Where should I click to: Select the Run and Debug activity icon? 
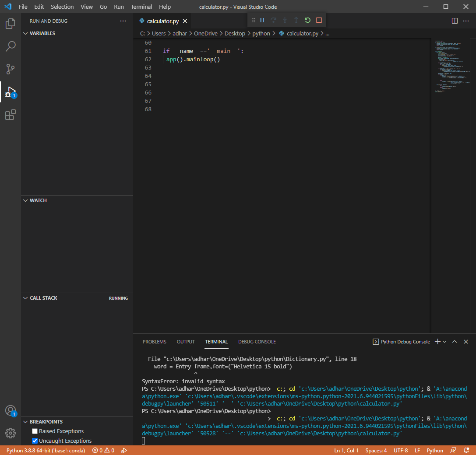(11, 92)
